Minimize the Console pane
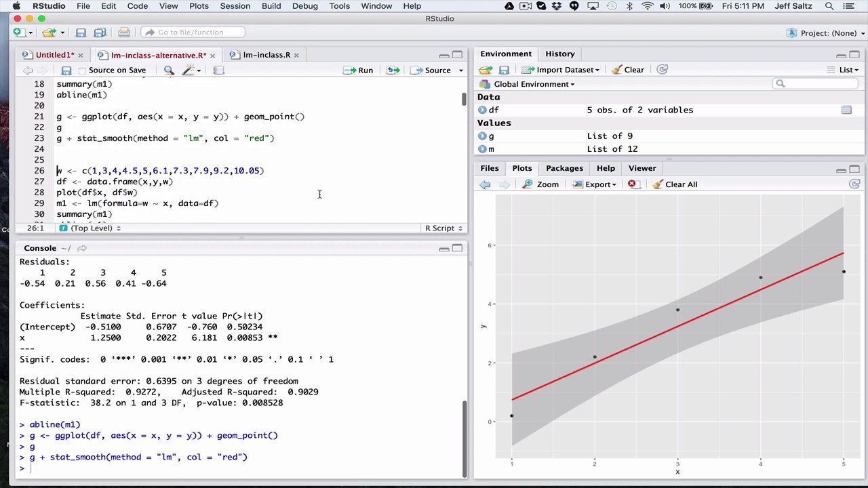This screenshot has height=488, width=868. click(443, 249)
